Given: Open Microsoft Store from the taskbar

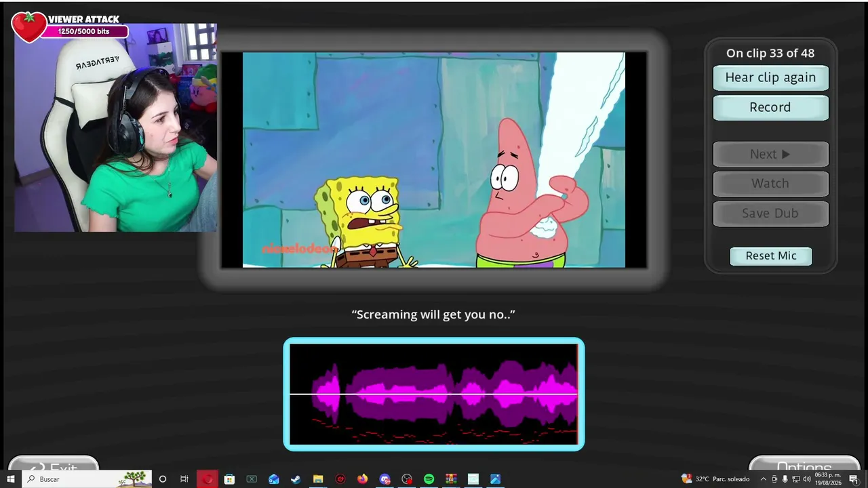Looking at the screenshot, I should [x=229, y=479].
